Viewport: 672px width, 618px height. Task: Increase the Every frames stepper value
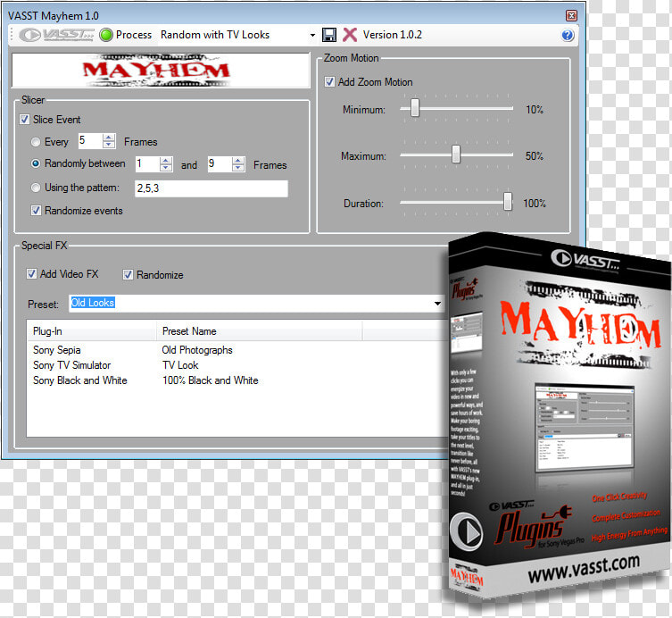pyautogui.click(x=109, y=138)
